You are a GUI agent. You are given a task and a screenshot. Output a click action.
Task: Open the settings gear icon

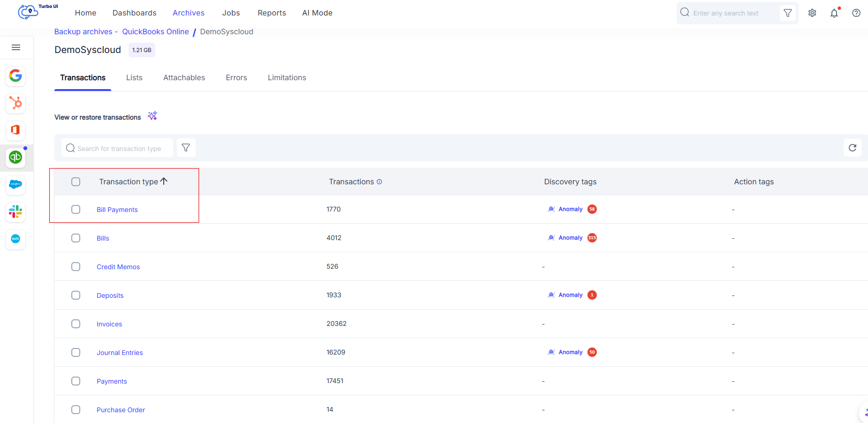click(x=812, y=13)
